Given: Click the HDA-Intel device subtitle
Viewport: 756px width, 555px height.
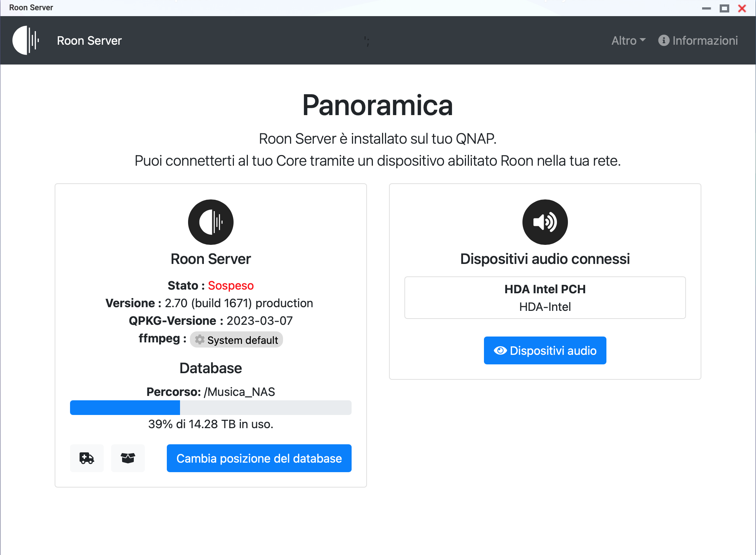Looking at the screenshot, I should [x=545, y=307].
